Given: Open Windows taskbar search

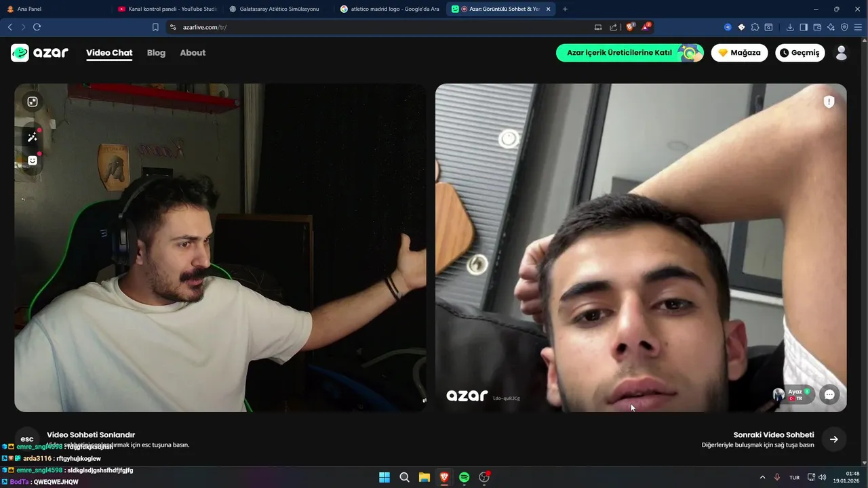Looking at the screenshot, I should point(404,477).
